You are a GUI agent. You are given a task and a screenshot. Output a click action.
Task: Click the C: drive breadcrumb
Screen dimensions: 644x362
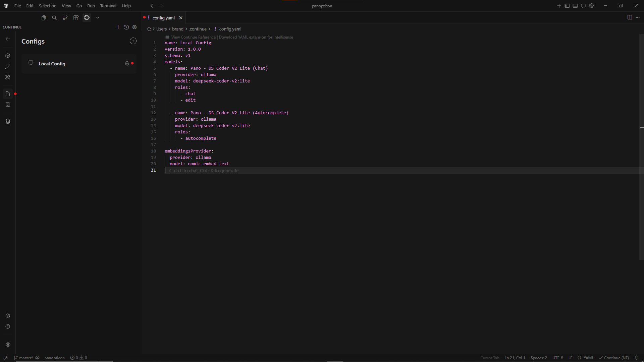point(149,29)
